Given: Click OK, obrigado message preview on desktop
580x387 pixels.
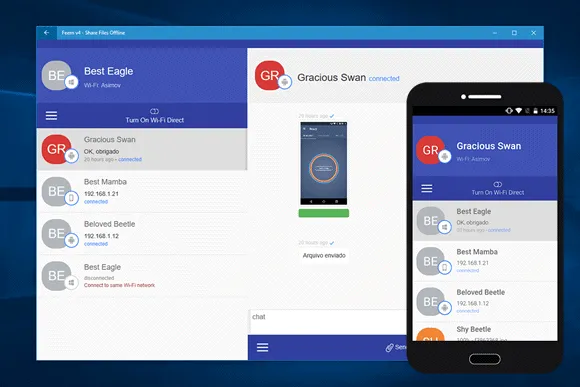Looking at the screenshot, I should tap(101, 151).
